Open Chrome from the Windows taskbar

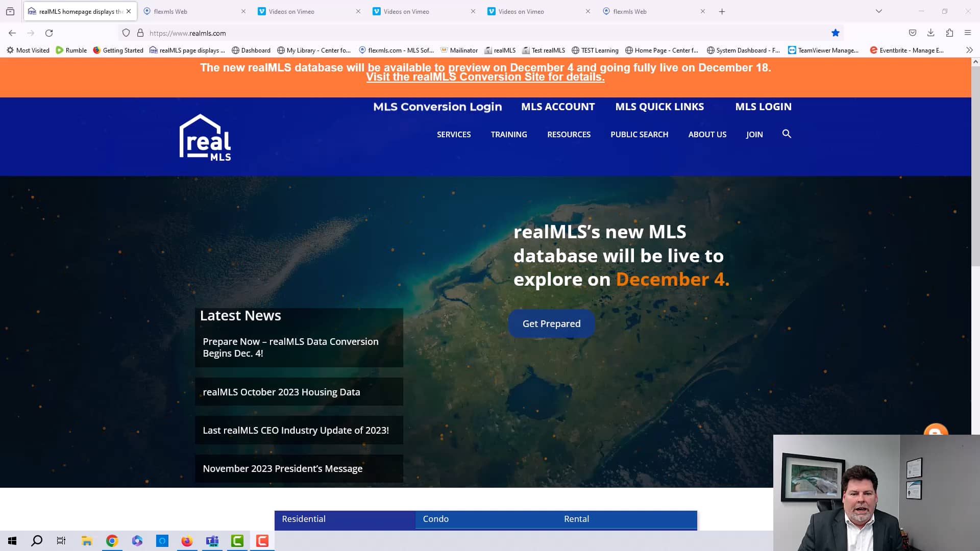[x=112, y=541]
